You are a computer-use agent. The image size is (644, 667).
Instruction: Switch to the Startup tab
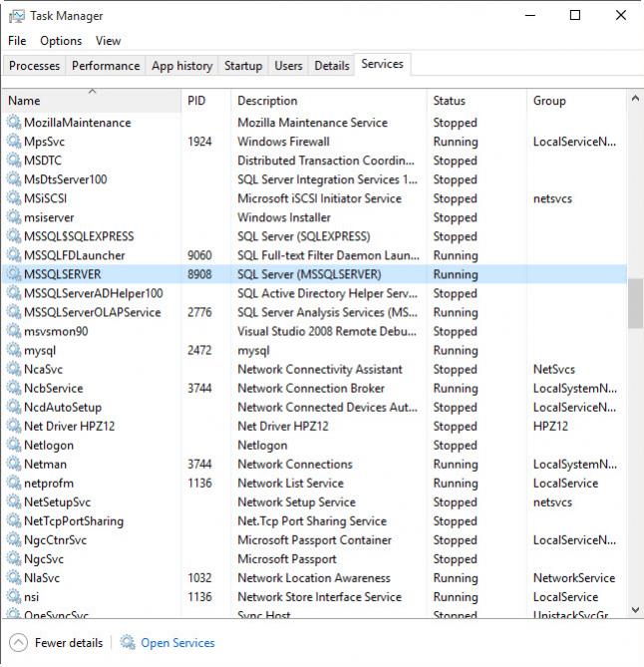[243, 66]
